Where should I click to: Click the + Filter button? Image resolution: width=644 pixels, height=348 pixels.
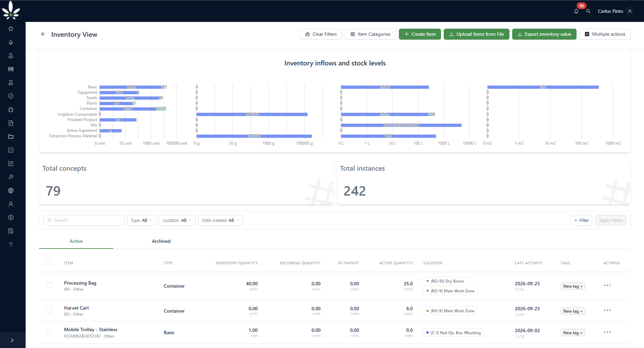(581, 220)
